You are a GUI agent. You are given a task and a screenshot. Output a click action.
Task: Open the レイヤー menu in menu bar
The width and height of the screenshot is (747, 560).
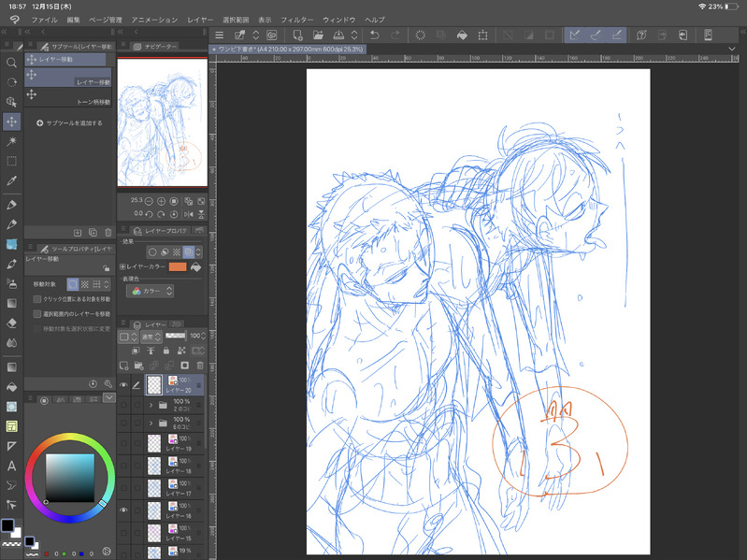tap(200, 19)
